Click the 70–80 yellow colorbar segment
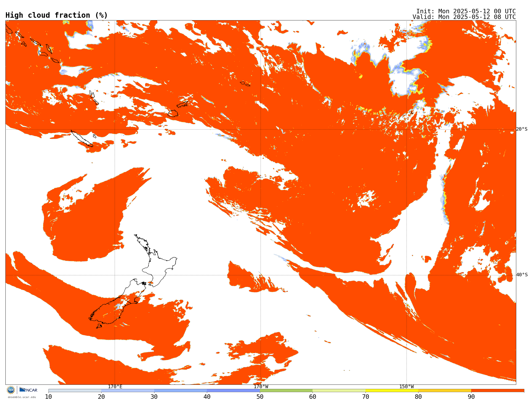 coord(392,391)
